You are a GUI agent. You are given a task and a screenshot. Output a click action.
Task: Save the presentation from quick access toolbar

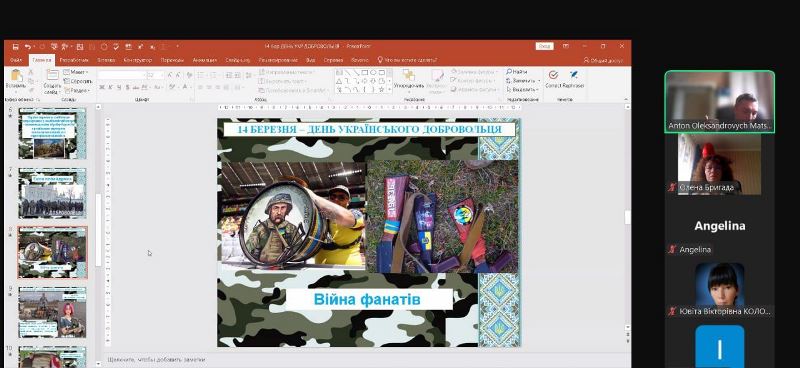point(15,46)
